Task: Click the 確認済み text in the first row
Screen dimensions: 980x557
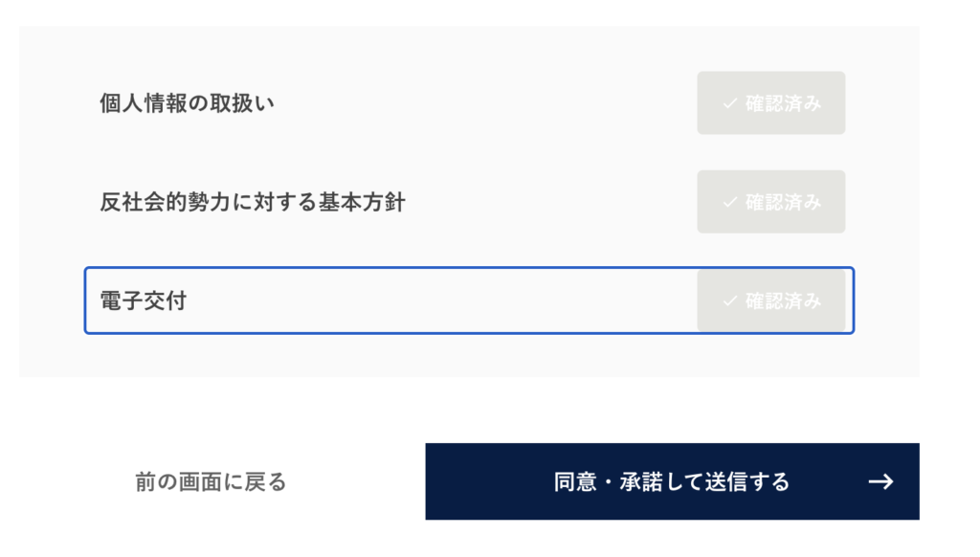Action: click(x=783, y=103)
